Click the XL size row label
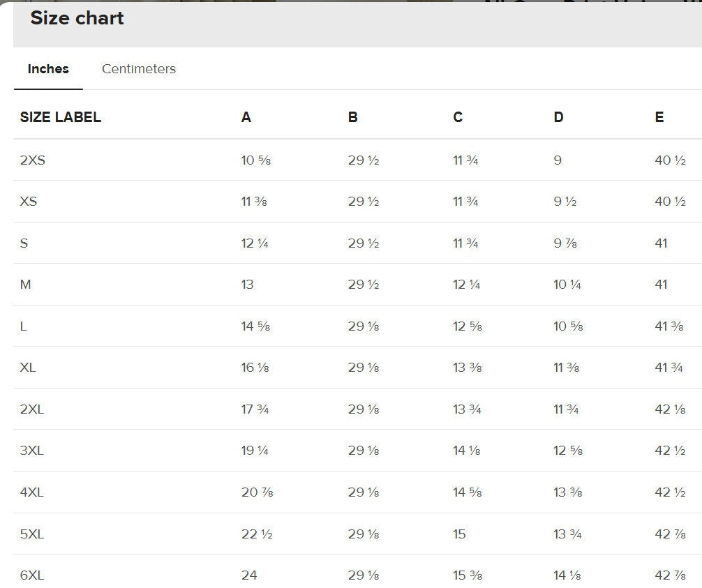Screen dimensions: 702x588 tap(28, 368)
